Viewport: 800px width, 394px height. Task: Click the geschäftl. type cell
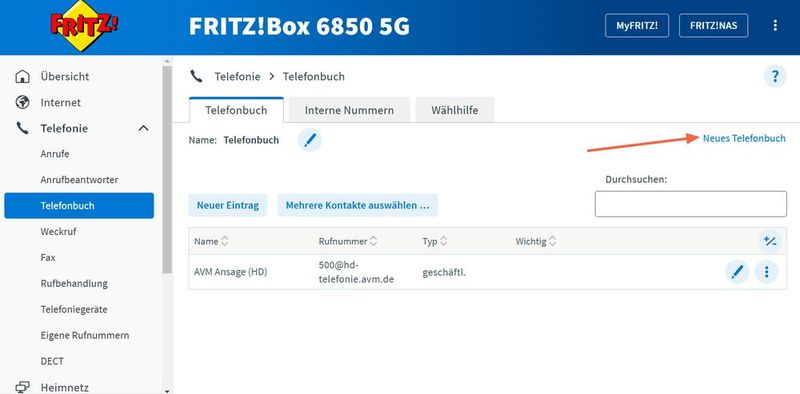[444, 272]
